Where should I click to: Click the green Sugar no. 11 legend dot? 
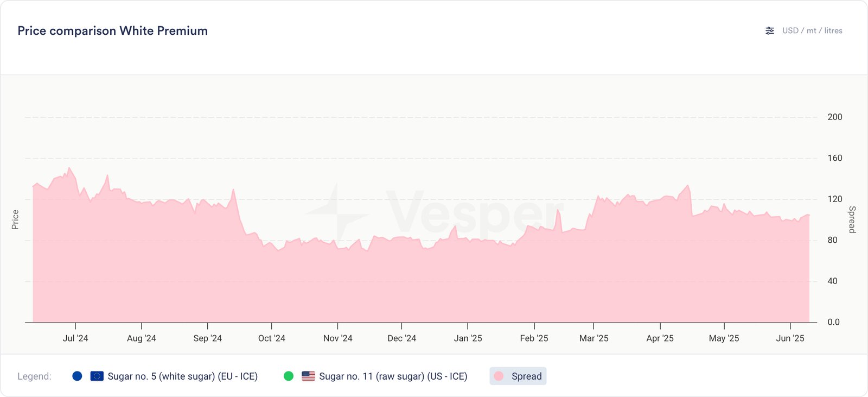289,376
